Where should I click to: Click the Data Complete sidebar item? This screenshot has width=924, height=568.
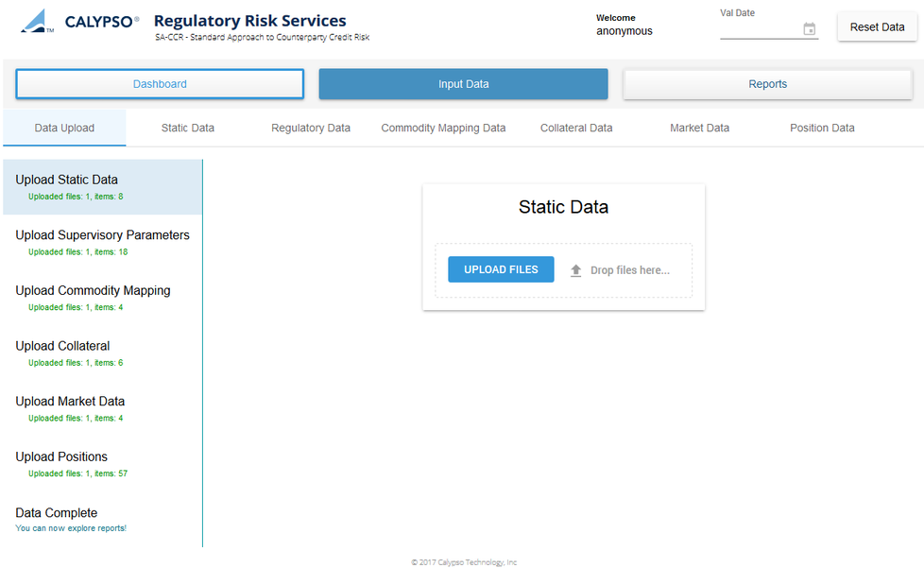coord(56,513)
